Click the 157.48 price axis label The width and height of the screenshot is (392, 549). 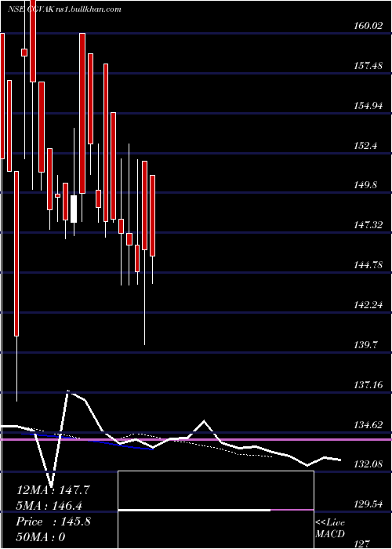(x=368, y=65)
